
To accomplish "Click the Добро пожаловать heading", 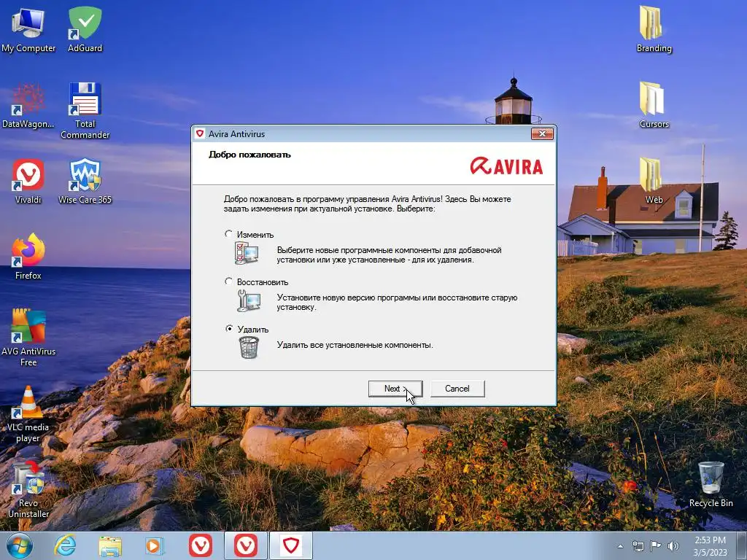I will coord(249,155).
